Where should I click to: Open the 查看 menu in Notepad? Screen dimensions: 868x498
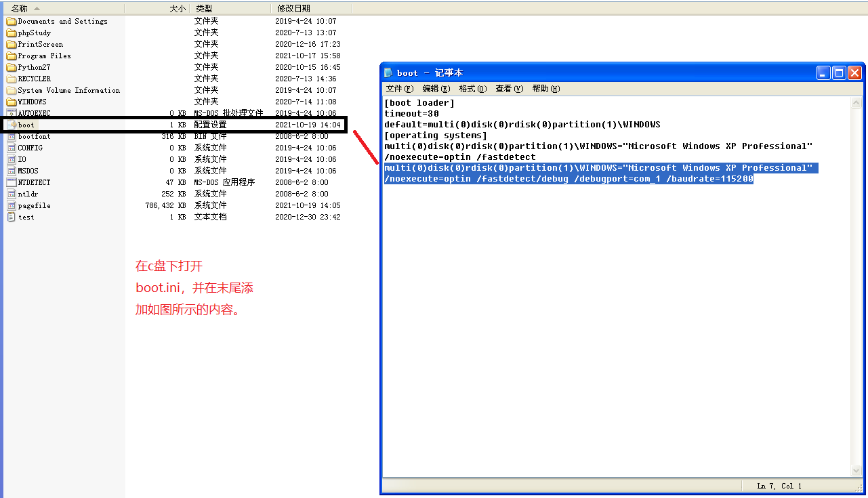pos(508,88)
